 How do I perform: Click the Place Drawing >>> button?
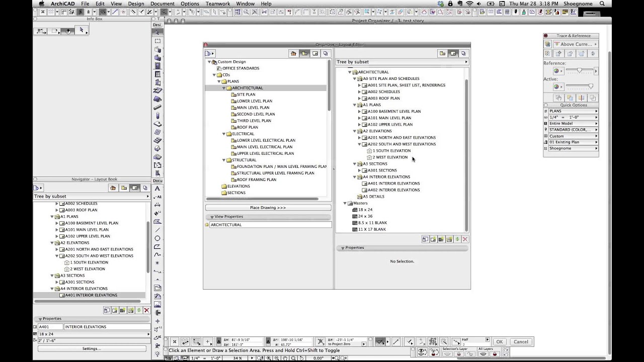268,208
